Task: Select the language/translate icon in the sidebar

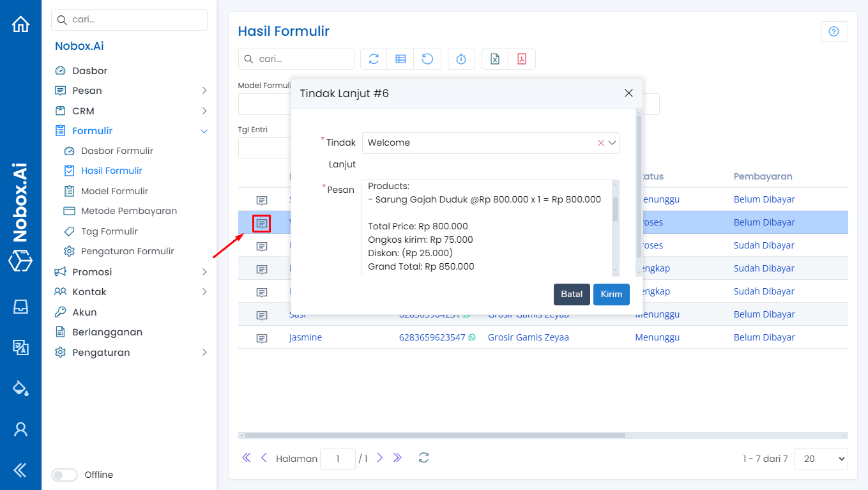Action: (x=21, y=348)
